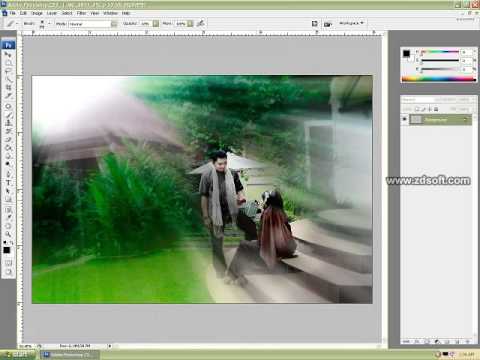Open the Help menu
Image resolution: width=480 pixels, height=360 pixels.
(126, 13)
